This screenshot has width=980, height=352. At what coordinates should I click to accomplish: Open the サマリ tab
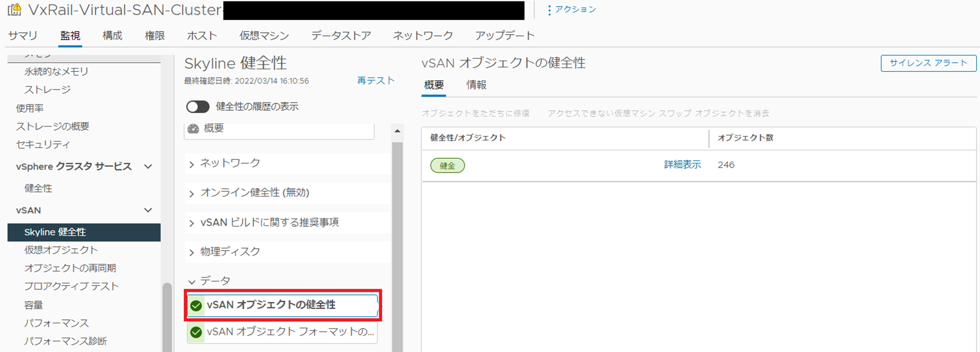click(x=23, y=35)
